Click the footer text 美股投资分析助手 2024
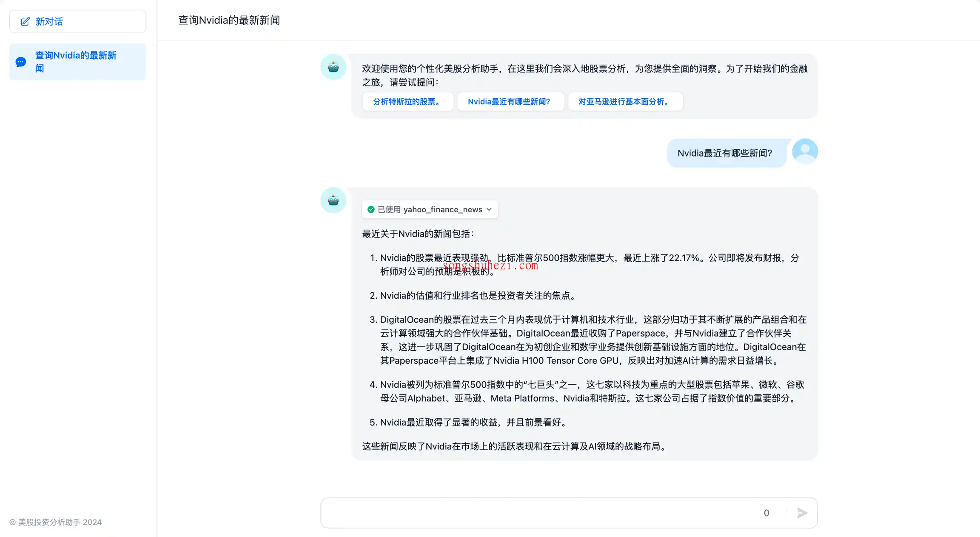 56,522
